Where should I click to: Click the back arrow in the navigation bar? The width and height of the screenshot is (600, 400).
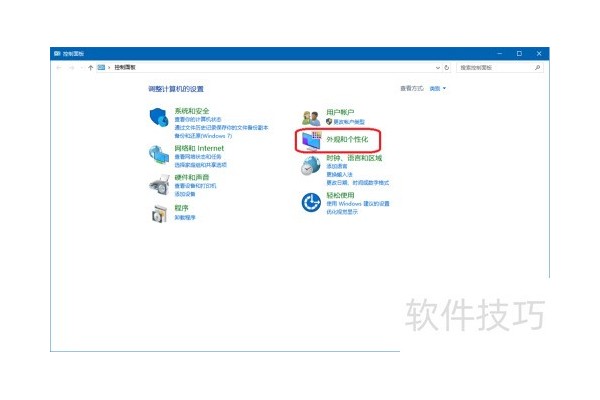(x=59, y=67)
